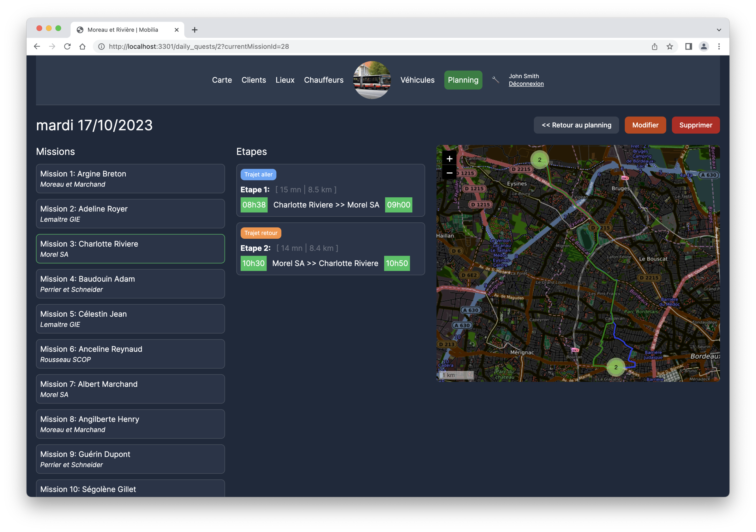Screen dimensions: 756x532
Task: Open the Lieux menu item
Action: pyautogui.click(x=285, y=80)
